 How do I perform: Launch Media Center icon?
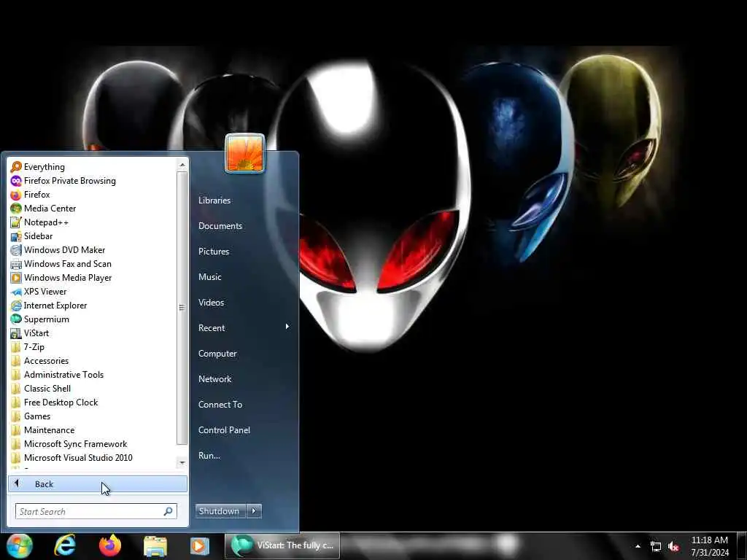click(x=16, y=208)
